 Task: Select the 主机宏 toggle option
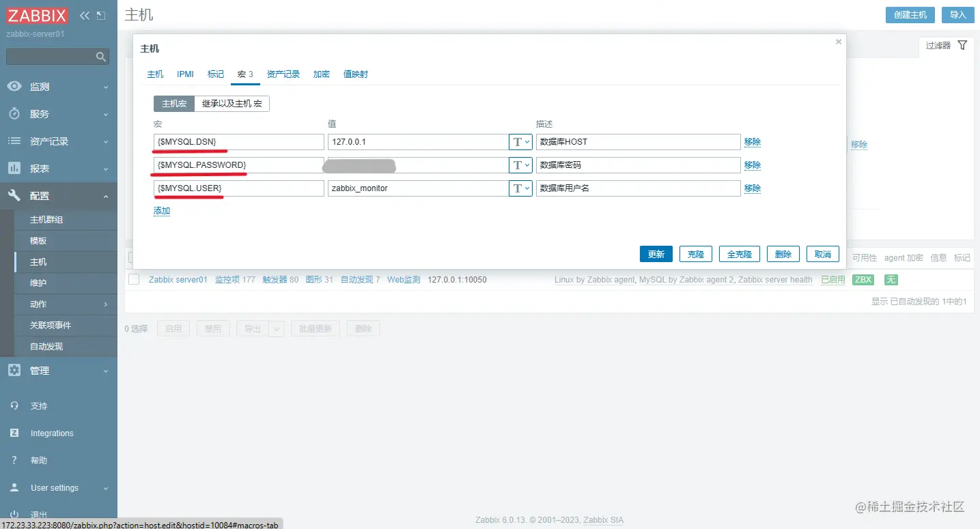(174, 104)
